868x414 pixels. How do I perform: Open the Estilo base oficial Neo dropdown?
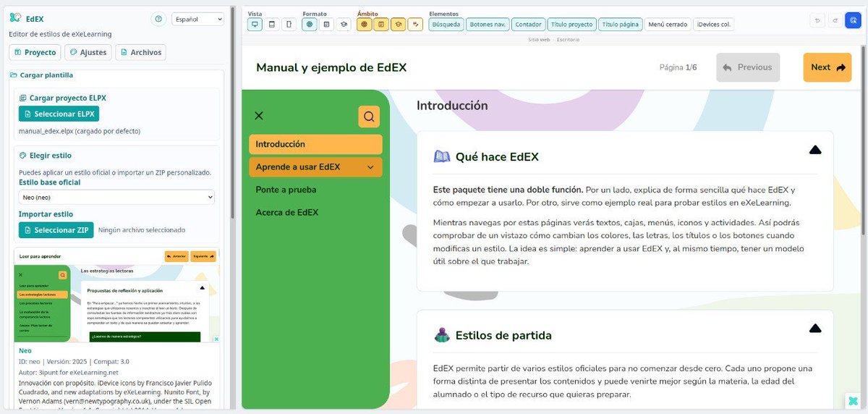coord(116,197)
